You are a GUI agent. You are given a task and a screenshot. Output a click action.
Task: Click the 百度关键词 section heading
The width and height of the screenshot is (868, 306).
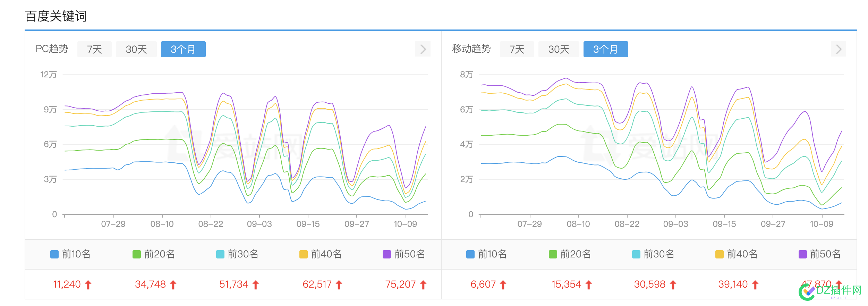click(56, 16)
